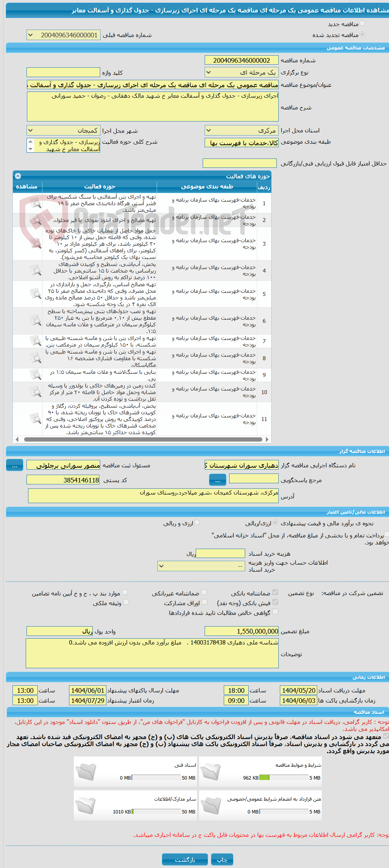Select the مناقصه تجدید شده radio button

362,35
